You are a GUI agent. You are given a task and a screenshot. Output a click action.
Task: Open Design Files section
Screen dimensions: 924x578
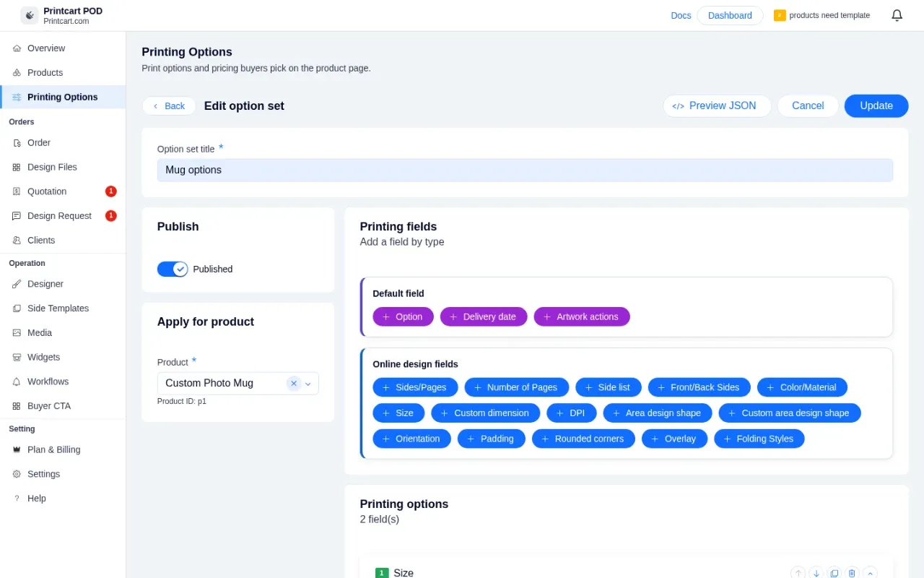63,167
